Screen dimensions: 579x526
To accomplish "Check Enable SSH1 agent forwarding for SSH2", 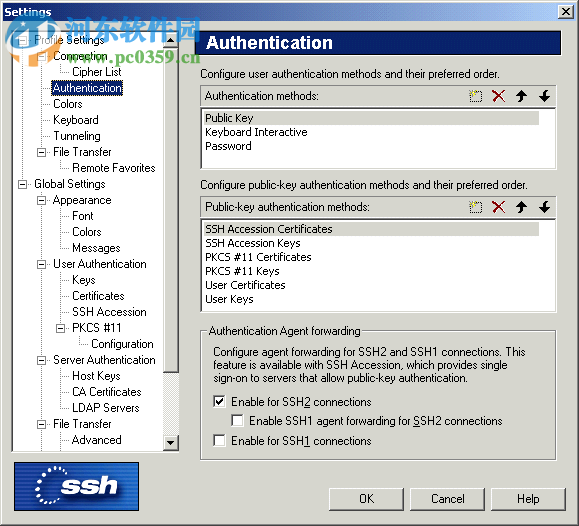I will coord(237,420).
